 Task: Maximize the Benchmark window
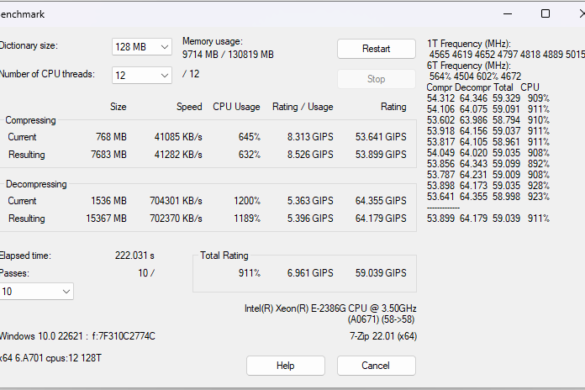[545, 14]
